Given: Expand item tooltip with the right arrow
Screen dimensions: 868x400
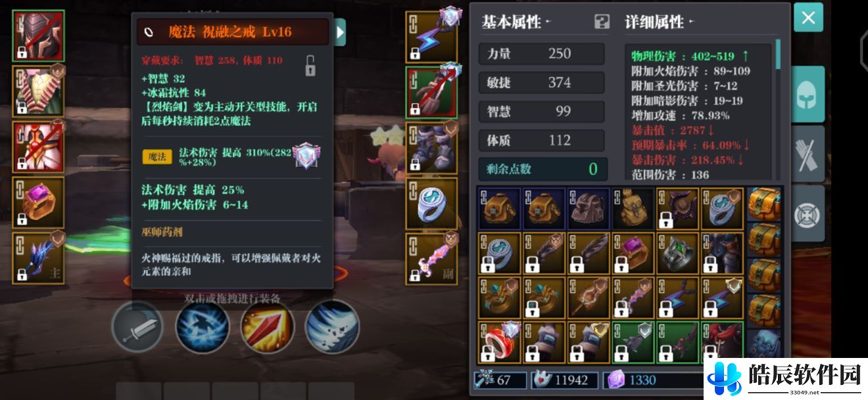Looking at the screenshot, I should (x=340, y=32).
